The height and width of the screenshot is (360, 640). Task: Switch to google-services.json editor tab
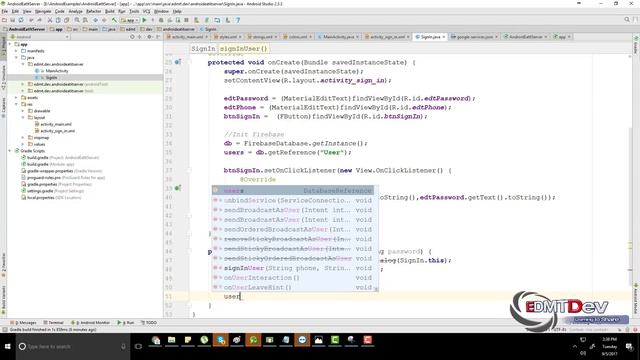(x=475, y=37)
